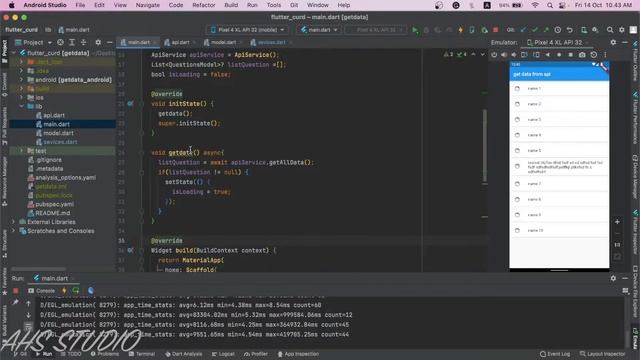This screenshot has height=360, width=640.
Task: Open IDE settings gear in main toolbar
Action: point(622,30)
